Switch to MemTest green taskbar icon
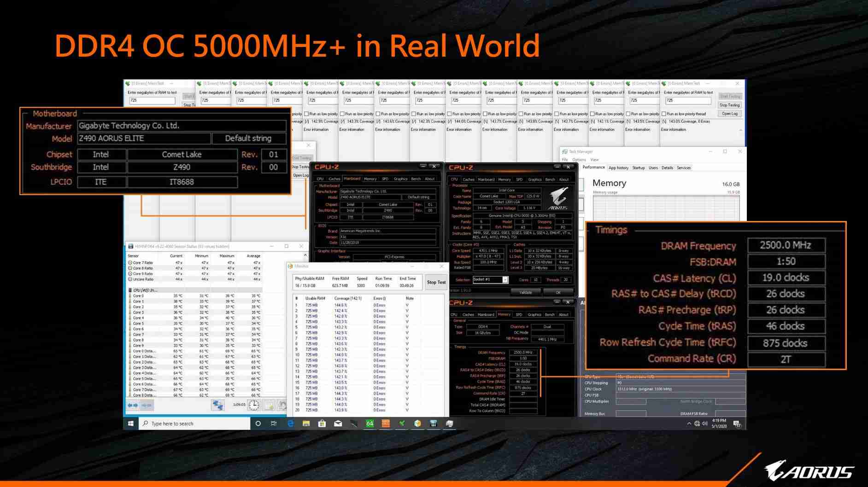Viewport: 868px width, 487px height. (x=402, y=423)
